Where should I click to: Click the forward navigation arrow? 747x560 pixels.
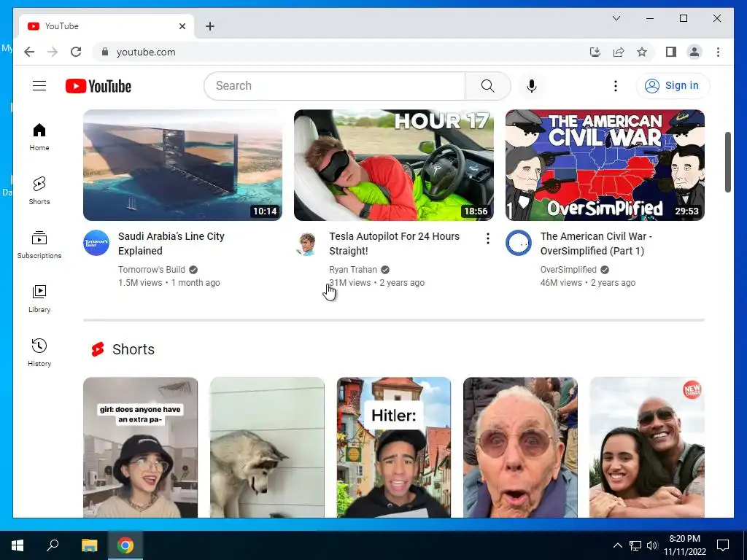tap(53, 52)
